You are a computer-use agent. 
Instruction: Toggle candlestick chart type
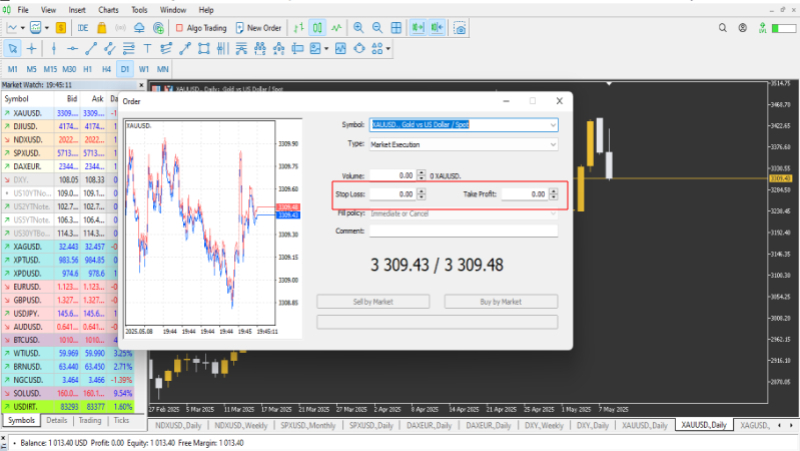(317, 28)
